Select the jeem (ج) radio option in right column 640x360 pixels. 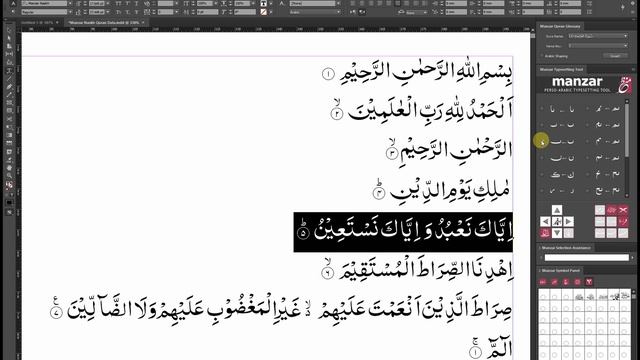[x=588, y=191]
